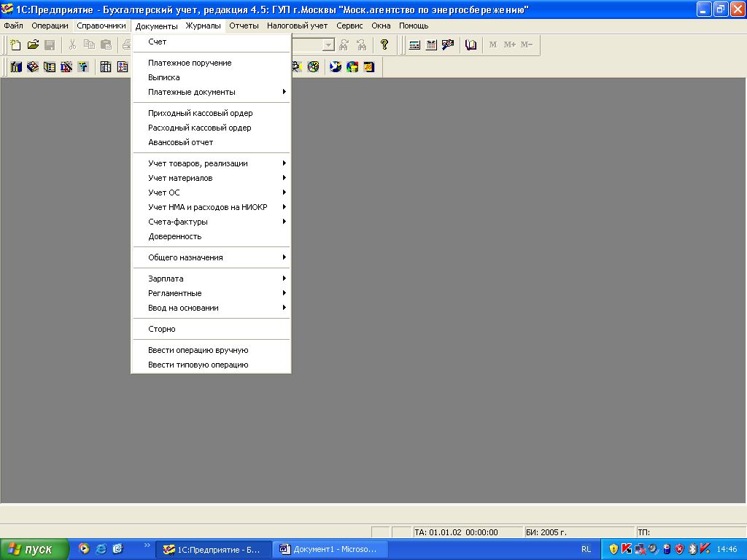This screenshot has width=747, height=560.
Task: Click the syntax assistant icon next to calendar
Action: click(448, 44)
